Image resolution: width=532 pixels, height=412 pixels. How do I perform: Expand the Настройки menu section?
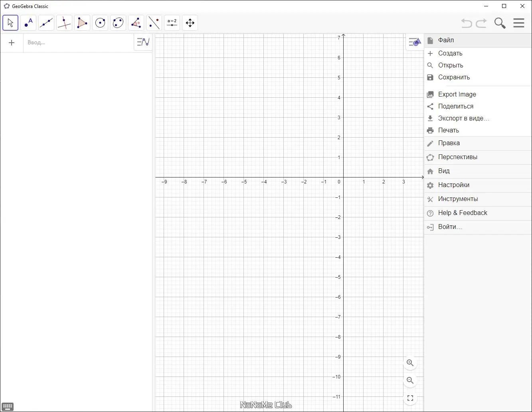[x=478, y=185]
